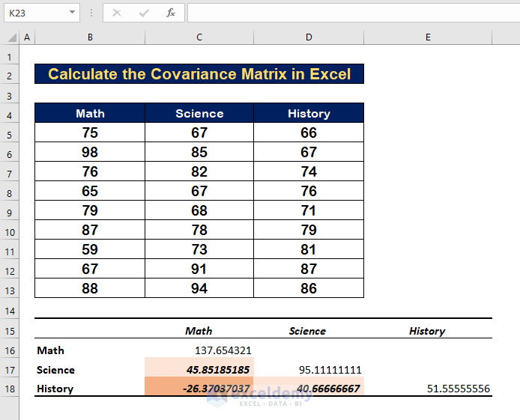Viewport: 520px width, 420px height.
Task: Select column D header
Action: click(309, 37)
